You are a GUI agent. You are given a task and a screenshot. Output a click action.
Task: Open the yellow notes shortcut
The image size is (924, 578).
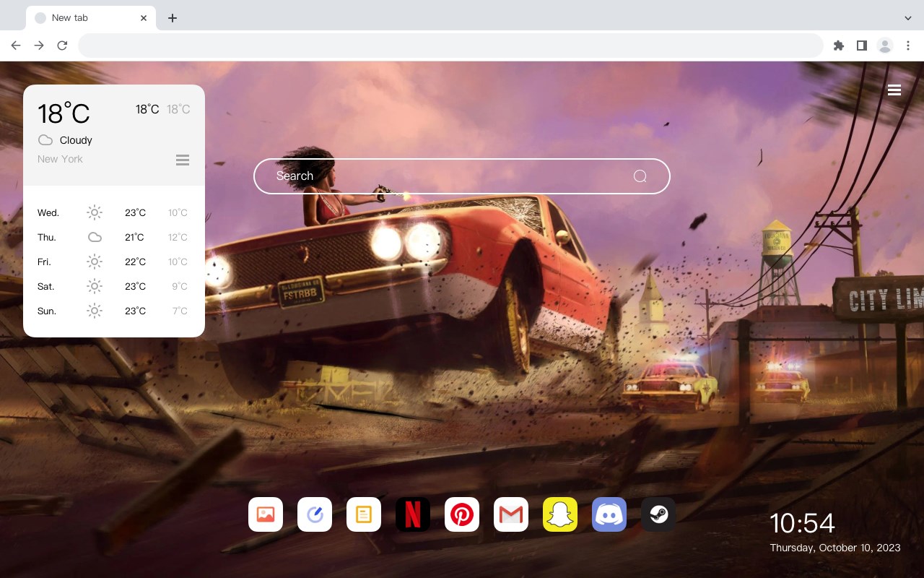click(x=364, y=514)
